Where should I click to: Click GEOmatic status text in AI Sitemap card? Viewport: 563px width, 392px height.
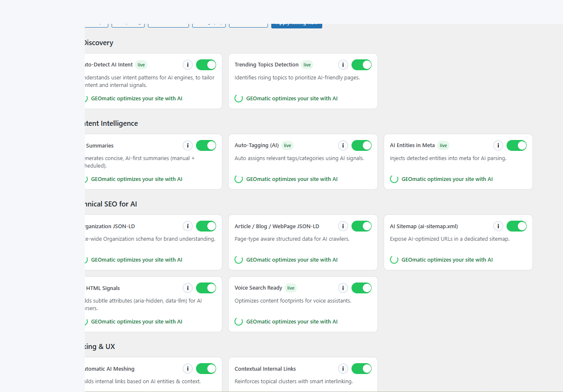pyautogui.click(x=447, y=260)
